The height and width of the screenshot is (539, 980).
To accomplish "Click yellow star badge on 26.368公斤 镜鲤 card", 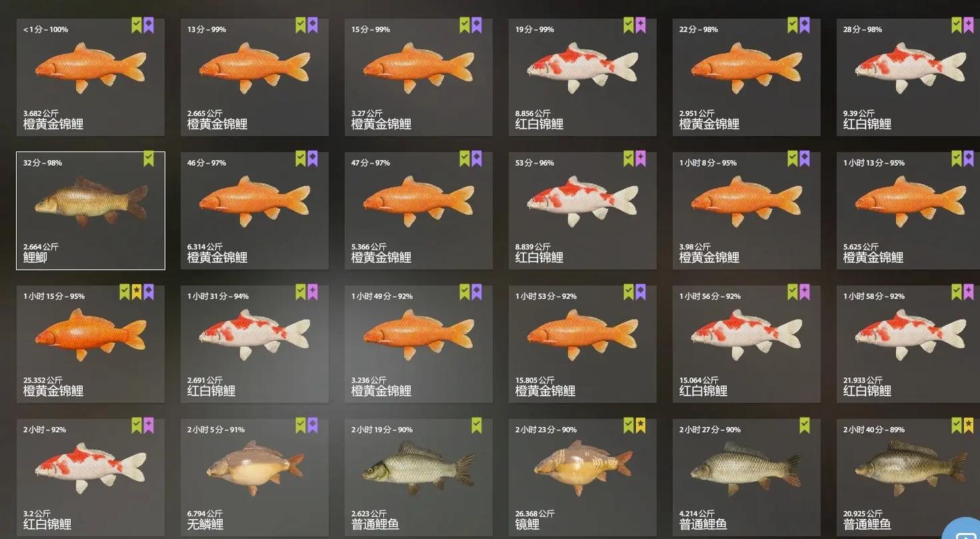I will pos(641,425).
